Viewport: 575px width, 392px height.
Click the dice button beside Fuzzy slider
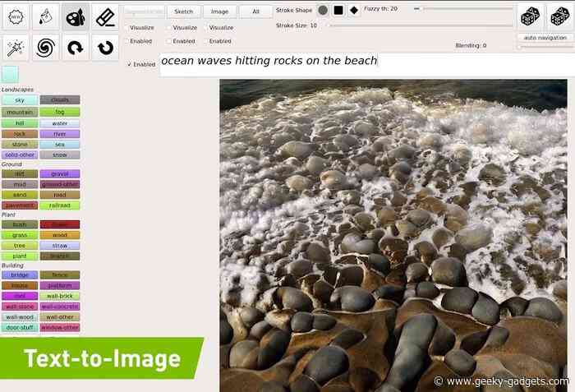(531, 16)
